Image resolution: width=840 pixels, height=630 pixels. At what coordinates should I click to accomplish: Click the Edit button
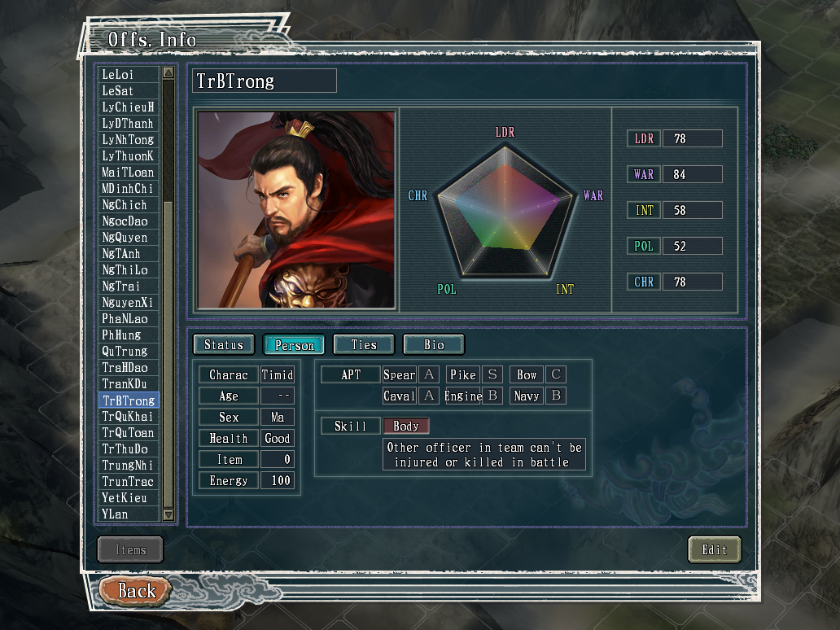click(715, 549)
